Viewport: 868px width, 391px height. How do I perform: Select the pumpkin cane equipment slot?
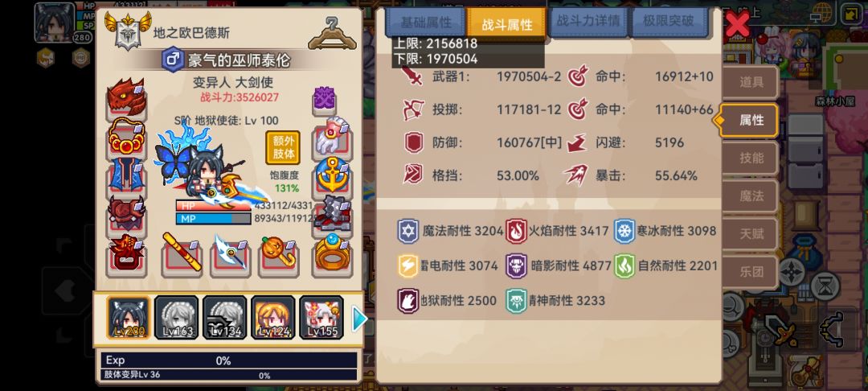coord(280,254)
